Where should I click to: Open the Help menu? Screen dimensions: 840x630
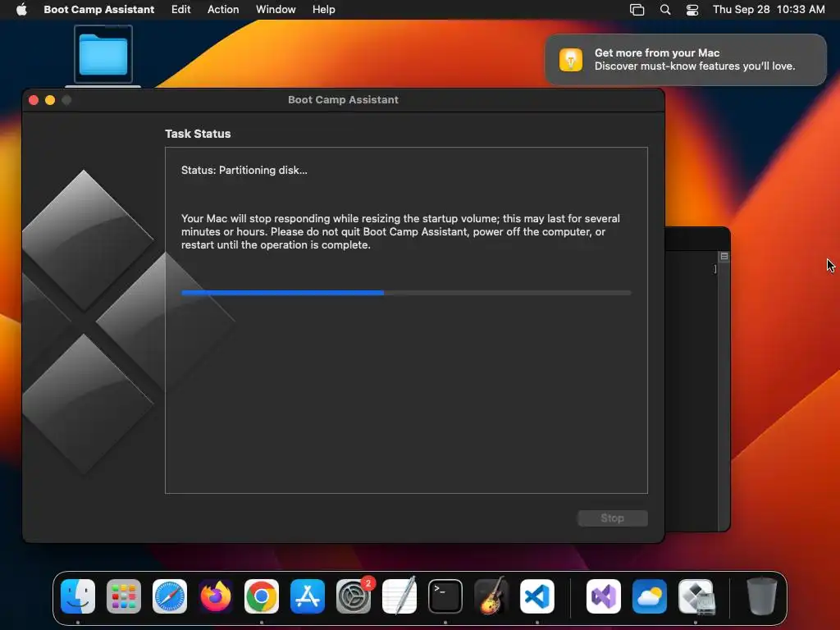(323, 9)
